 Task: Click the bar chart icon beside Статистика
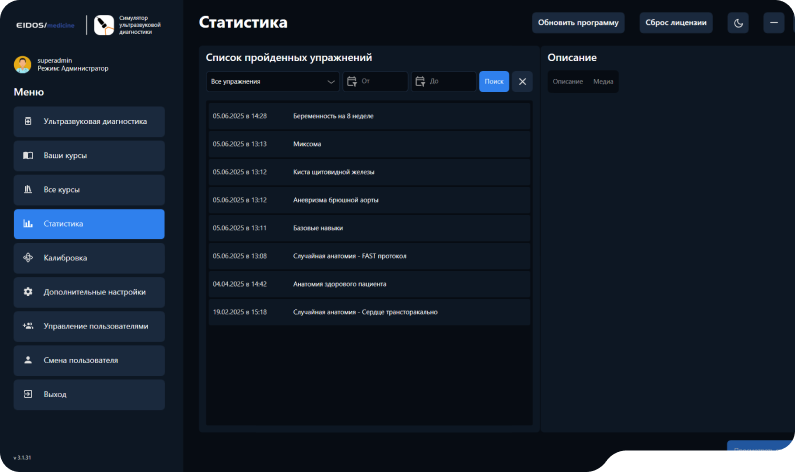28,224
